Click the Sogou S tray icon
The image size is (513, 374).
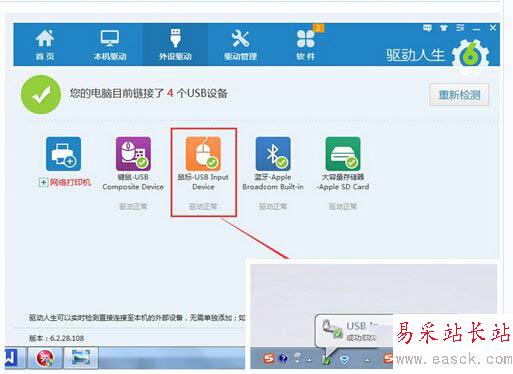[269, 359]
